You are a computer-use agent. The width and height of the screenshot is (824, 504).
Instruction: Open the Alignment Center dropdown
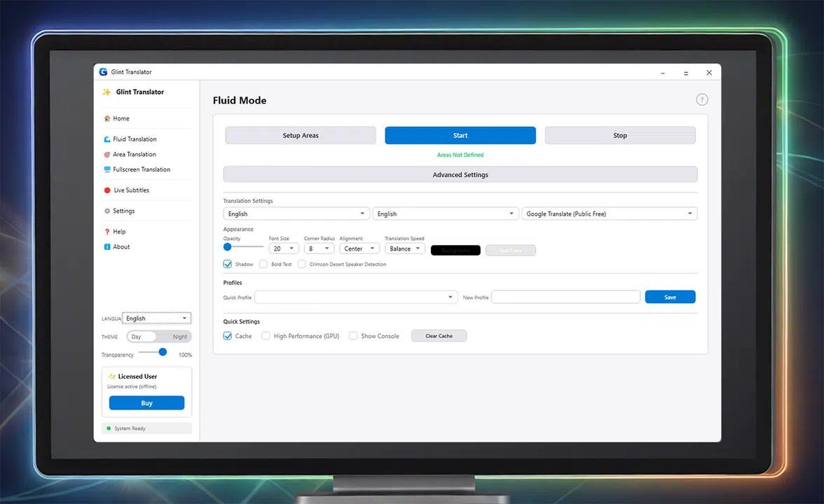pos(359,249)
